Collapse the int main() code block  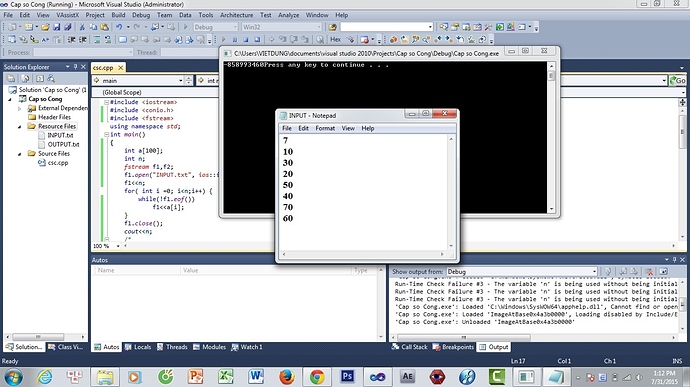106,134
